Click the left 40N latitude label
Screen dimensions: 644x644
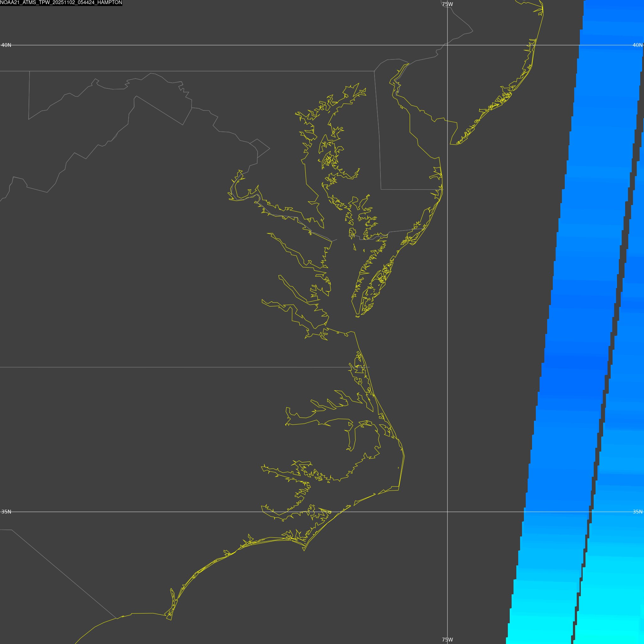pos(6,45)
